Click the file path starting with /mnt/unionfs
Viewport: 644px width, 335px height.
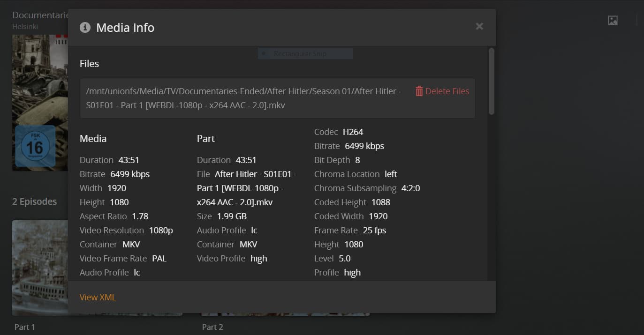point(243,98)
